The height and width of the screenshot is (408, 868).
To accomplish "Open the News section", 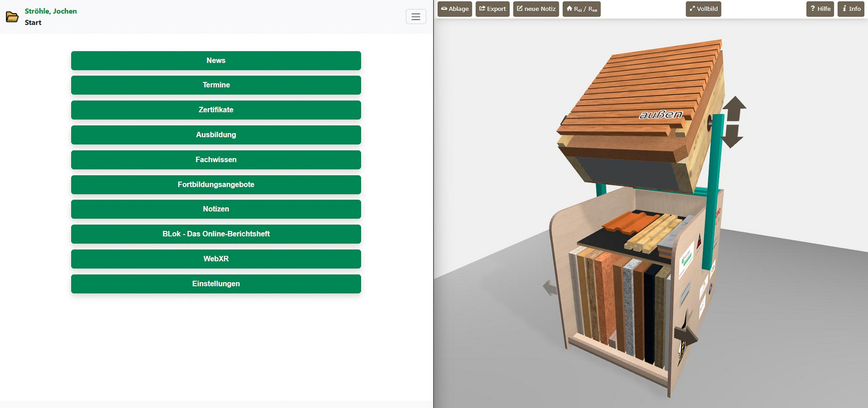I will click(216, 61).
